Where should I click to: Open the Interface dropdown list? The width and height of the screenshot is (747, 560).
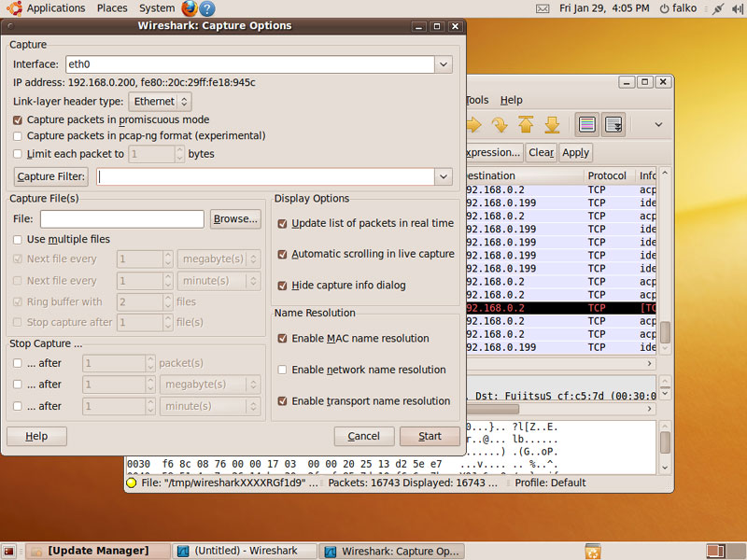tap(443, 64)
